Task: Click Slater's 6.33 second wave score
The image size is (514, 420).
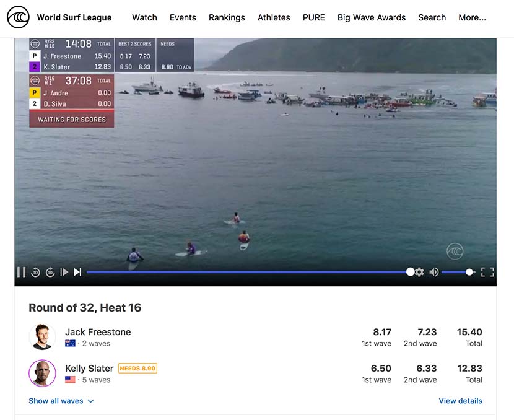Action: pos(427,368)
